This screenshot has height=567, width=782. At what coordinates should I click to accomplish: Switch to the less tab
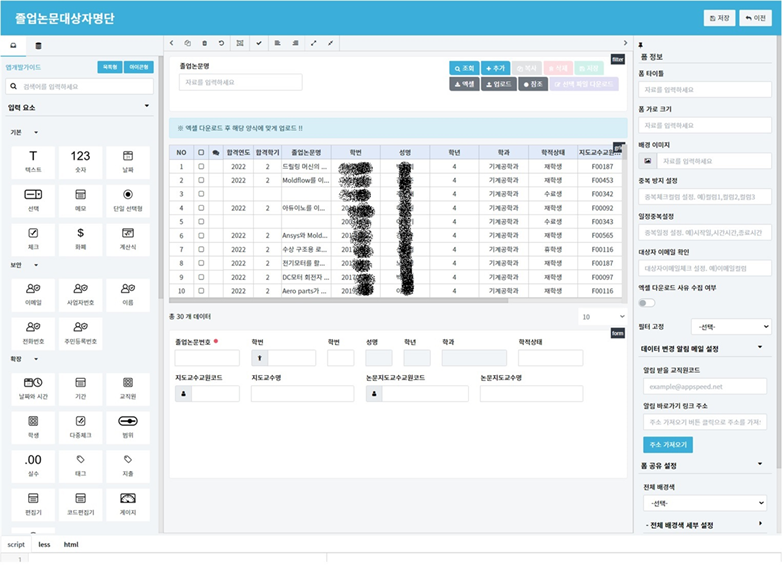[x=44, y=545]
